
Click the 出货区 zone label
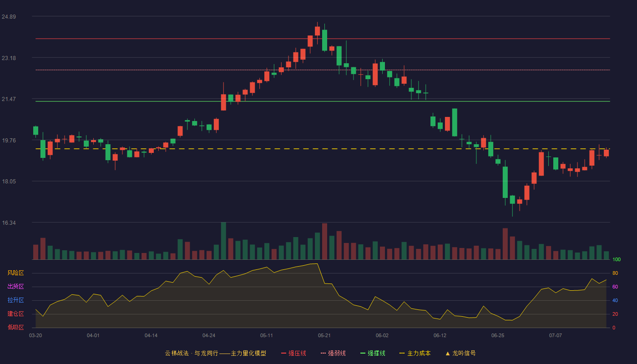[15, 287]
